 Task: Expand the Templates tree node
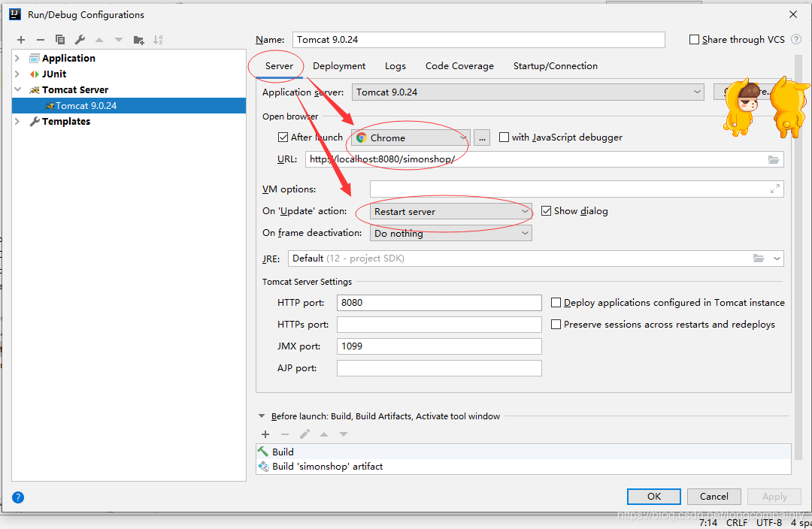tap(17, 121)
